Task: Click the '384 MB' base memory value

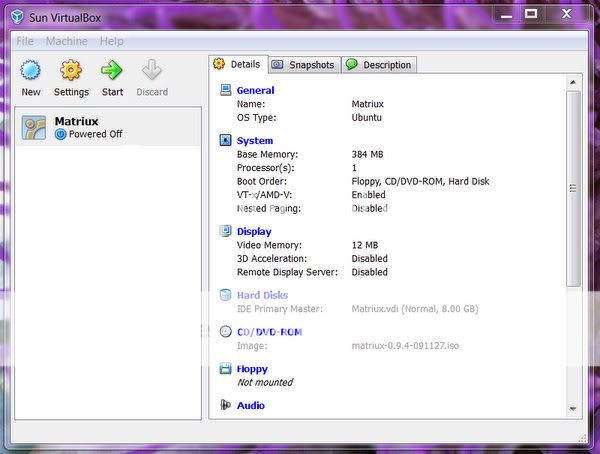Action: (x=367, y=154)
